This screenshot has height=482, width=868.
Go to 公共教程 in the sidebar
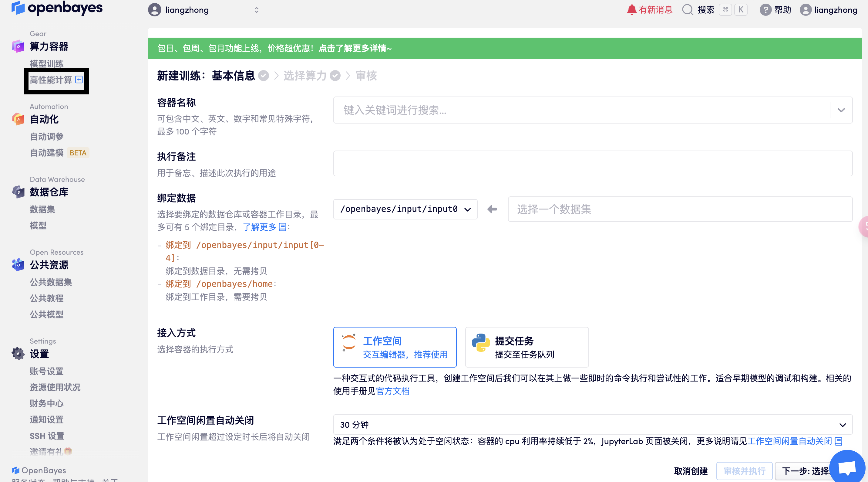pyautogui.click(x=46, y=298)
